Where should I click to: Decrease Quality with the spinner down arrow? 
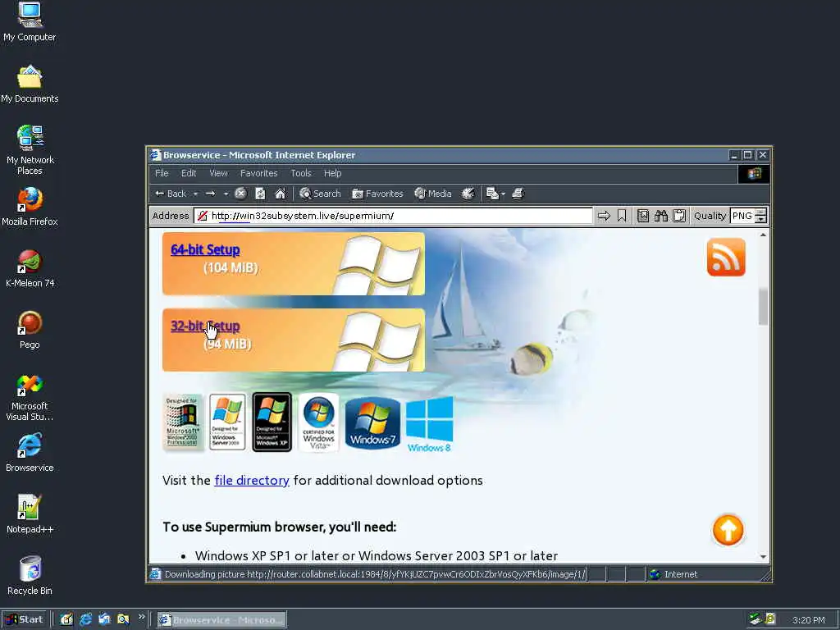760,220
